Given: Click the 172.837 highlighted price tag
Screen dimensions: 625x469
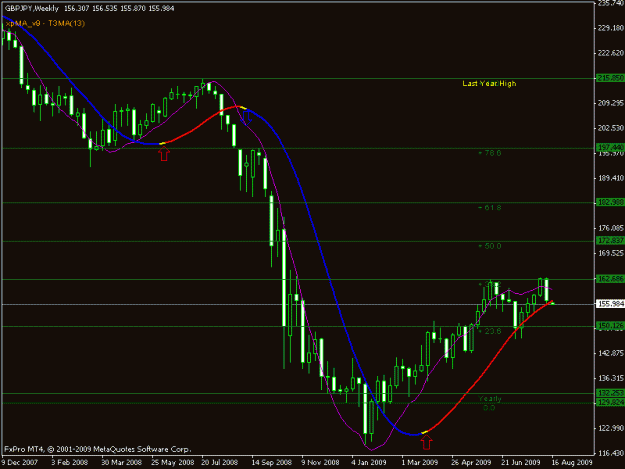Looking at the screenshot, I should point(611,241).
